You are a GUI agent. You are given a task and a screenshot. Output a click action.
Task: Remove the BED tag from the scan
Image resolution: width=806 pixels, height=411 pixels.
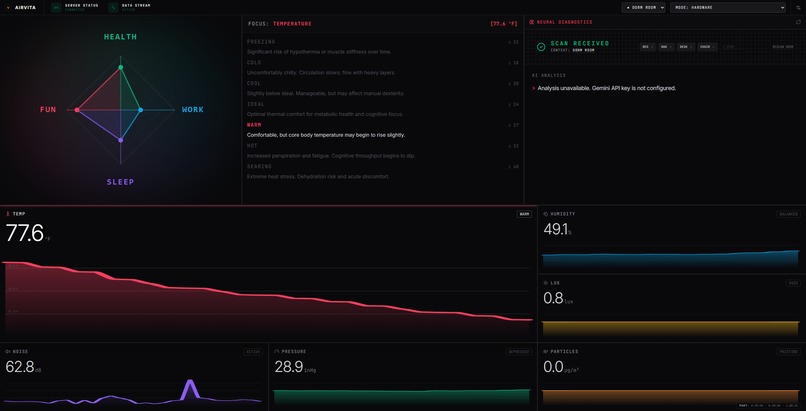click(x=653, y=47)
